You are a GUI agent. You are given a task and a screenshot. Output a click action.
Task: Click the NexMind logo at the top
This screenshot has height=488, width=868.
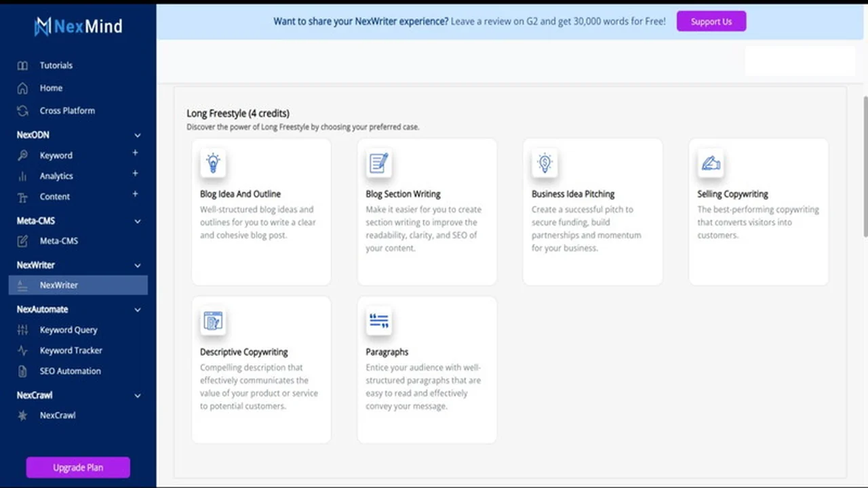pos(78,26)
